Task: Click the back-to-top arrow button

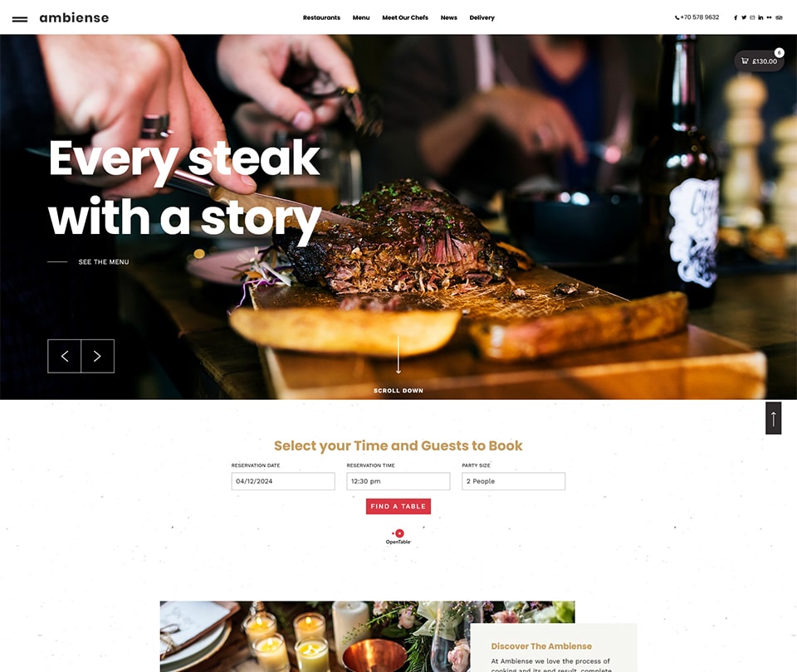Action: 773,418
